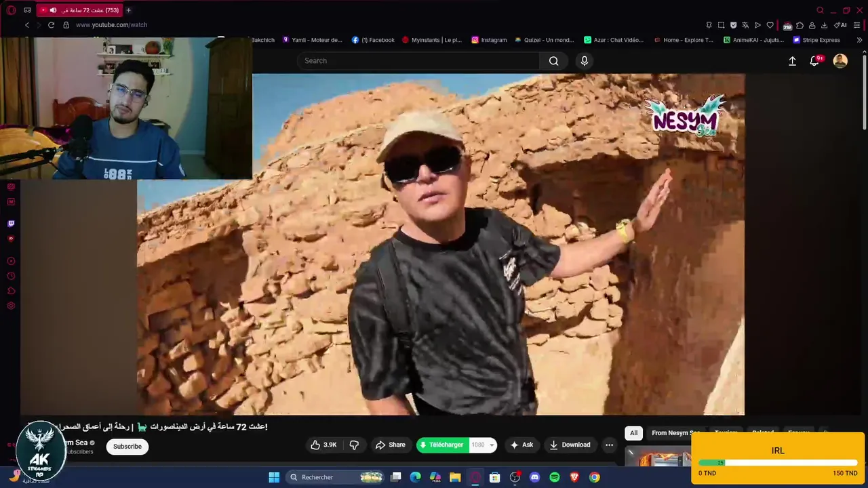
Task: Open OBS Studio from taskbar
Action: pyautogui.click(x=515, y=477)
